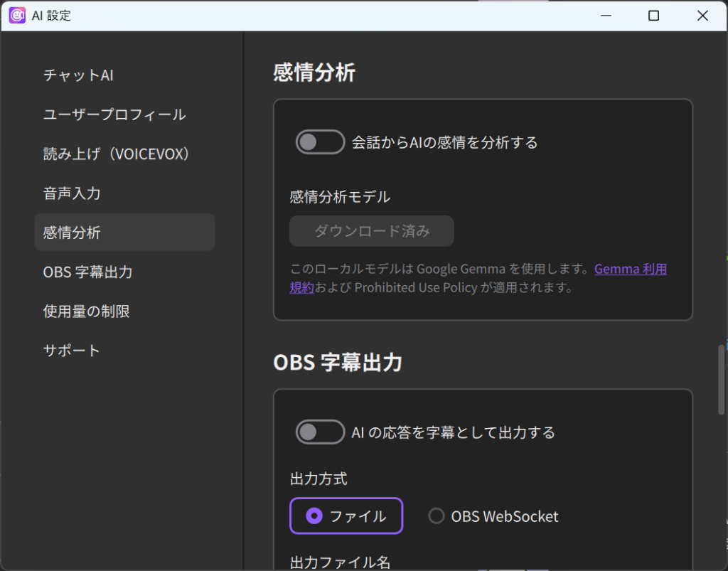Click the ダウンロード済み button
Viewport: 728px width, 571px height.
tap(371, 230)
